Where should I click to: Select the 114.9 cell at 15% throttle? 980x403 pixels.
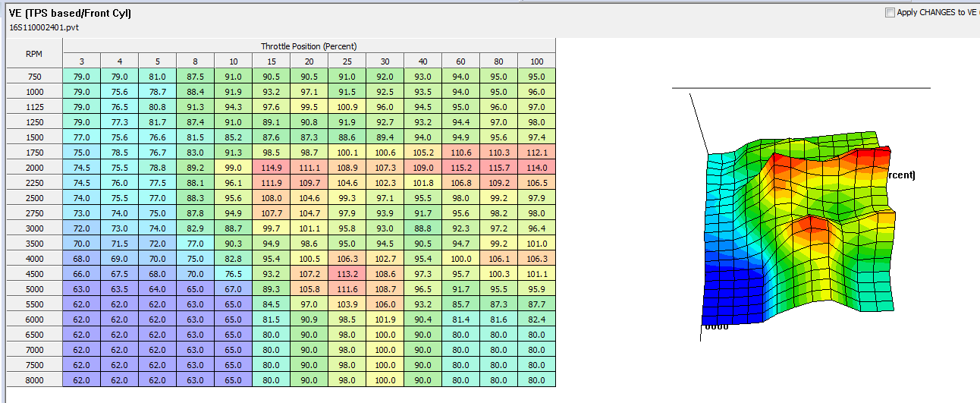271,168
